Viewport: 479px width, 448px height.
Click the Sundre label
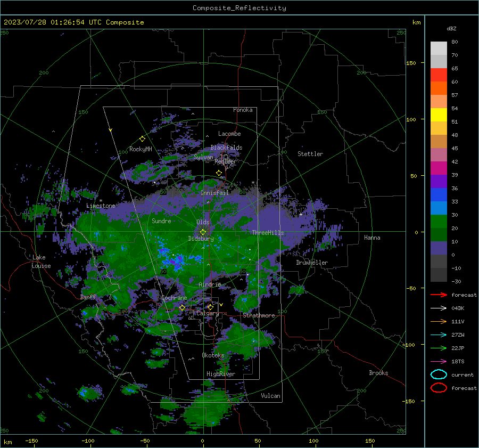(x=162, y=221)
